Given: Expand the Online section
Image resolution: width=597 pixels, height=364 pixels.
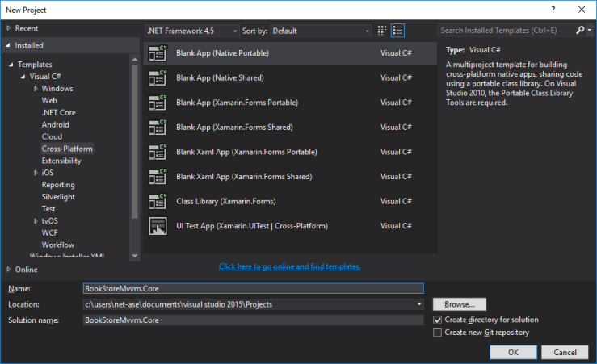Looking at the screenshot, I should point(9,270).
